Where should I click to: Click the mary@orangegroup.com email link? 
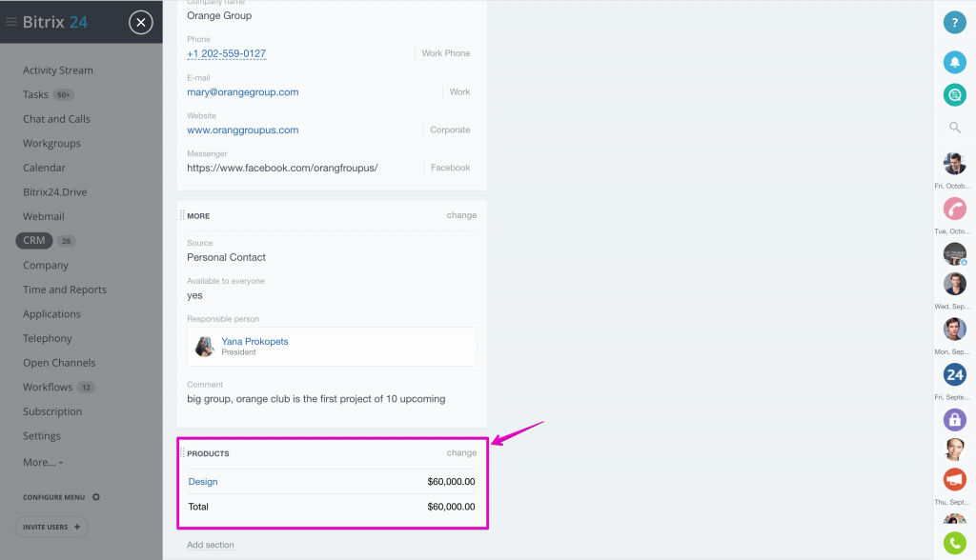coord(243,92)
